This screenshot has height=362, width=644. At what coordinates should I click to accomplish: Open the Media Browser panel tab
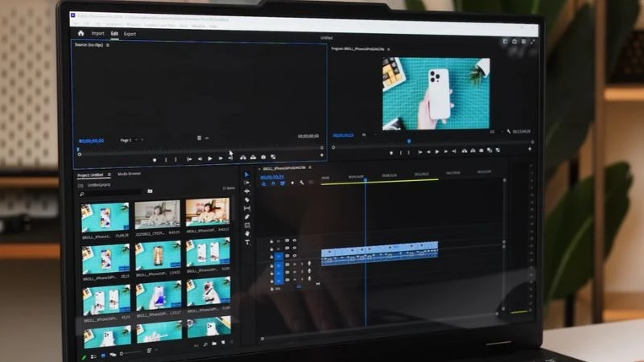click(129, 174)
